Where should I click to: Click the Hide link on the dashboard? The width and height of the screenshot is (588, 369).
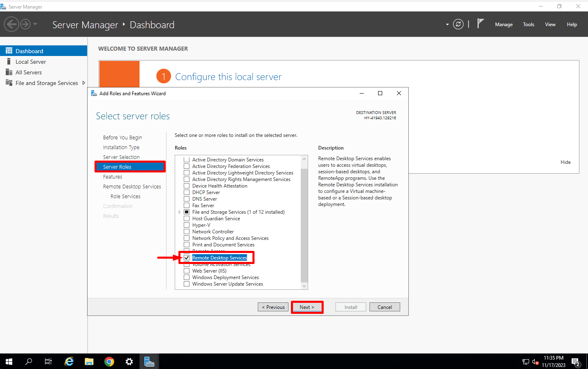(x=565, y=162)
